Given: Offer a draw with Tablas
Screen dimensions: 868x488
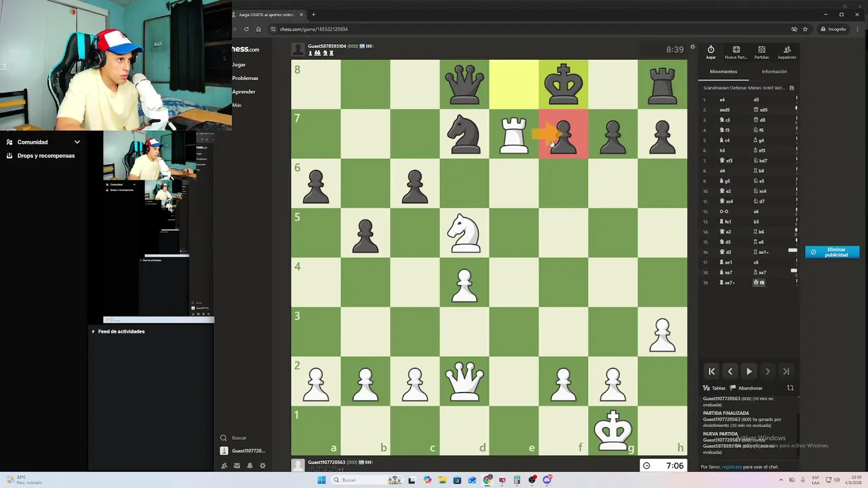Looking at the screenshot, I should pos(714,388).
